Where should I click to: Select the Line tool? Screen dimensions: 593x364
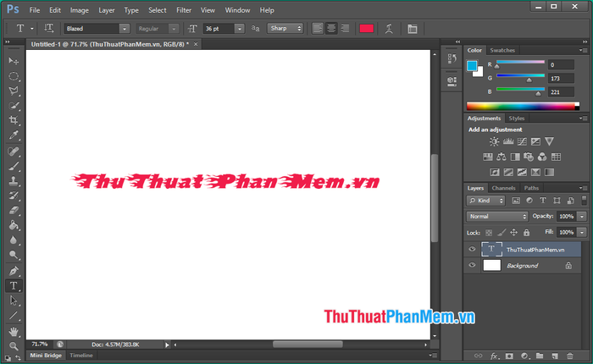(14, 316)
